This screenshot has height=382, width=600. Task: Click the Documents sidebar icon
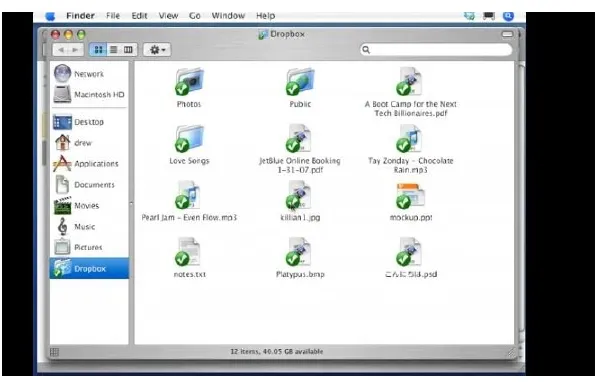coord(62,184)
